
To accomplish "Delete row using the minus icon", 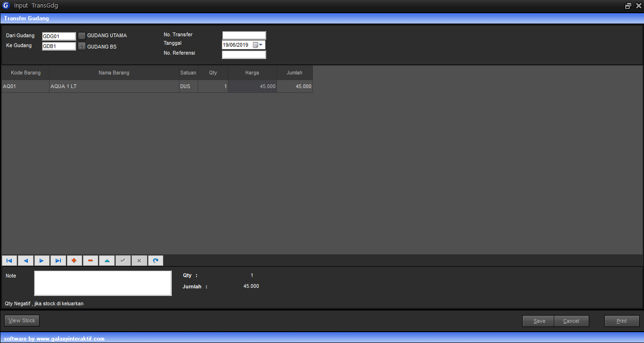I will click(x=91, y=261).
